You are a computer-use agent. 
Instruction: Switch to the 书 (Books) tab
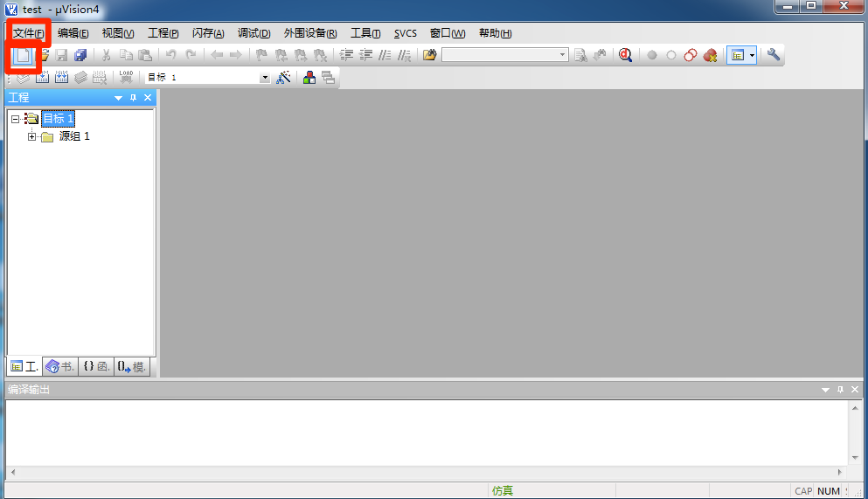60,367
